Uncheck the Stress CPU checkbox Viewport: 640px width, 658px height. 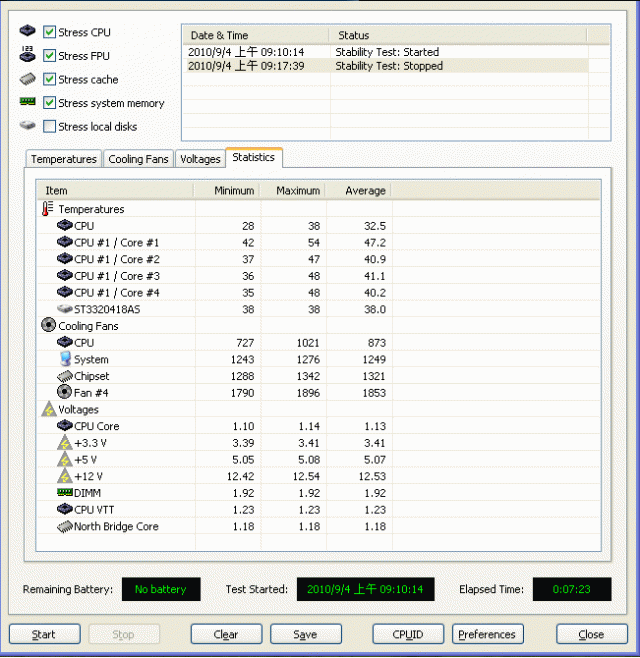(50, 32)
